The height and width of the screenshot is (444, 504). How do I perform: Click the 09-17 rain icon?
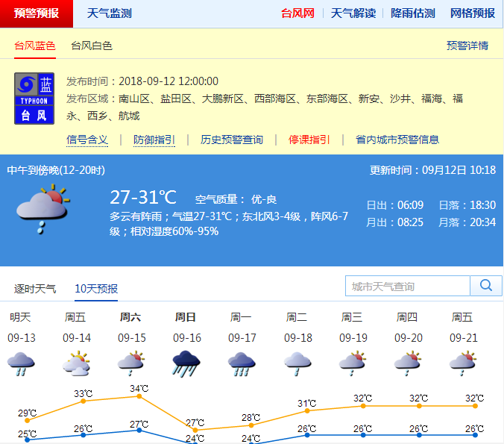tap(242, 363)
